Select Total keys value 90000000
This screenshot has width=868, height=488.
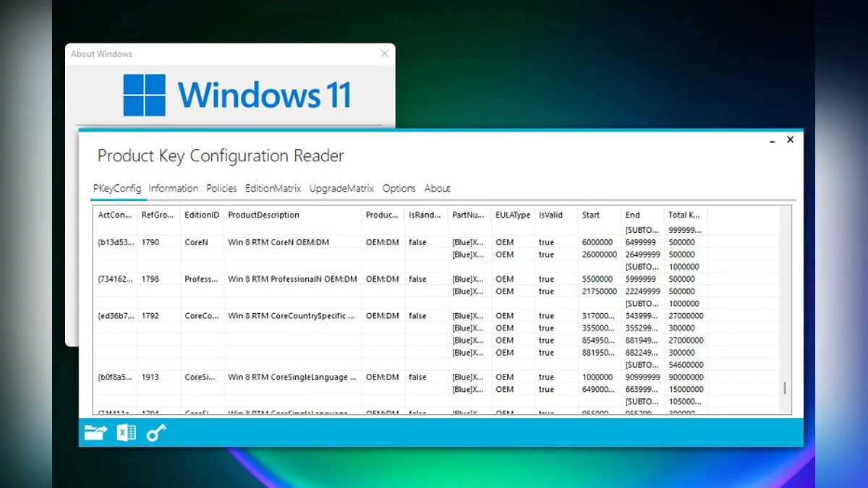(686, 377)
